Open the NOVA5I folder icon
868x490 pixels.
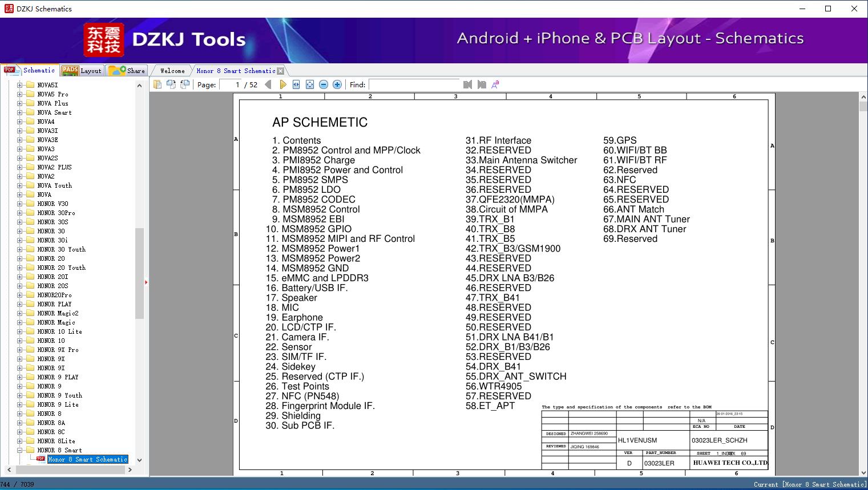click(x=30, y=85)
